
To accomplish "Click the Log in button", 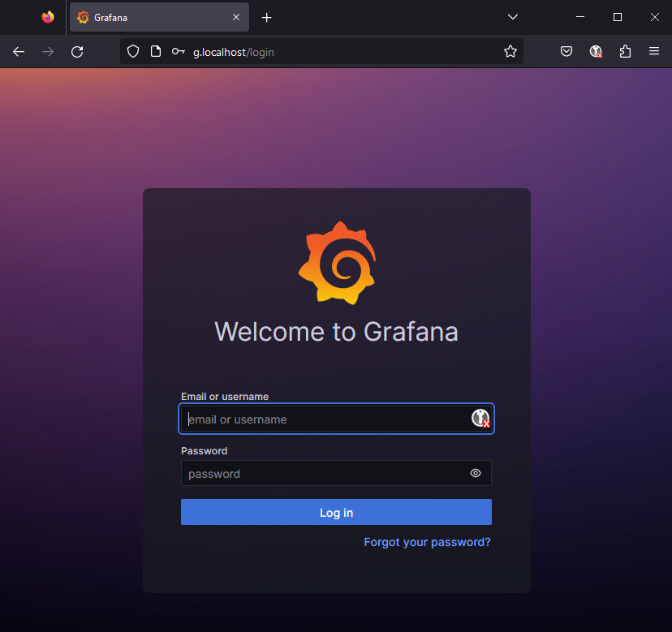I will [x=337, y=512].
